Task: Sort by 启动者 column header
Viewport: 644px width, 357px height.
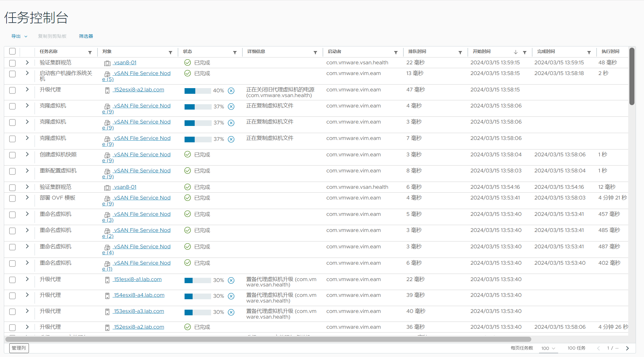Action: pyautogui.click(x=334, y=52)
